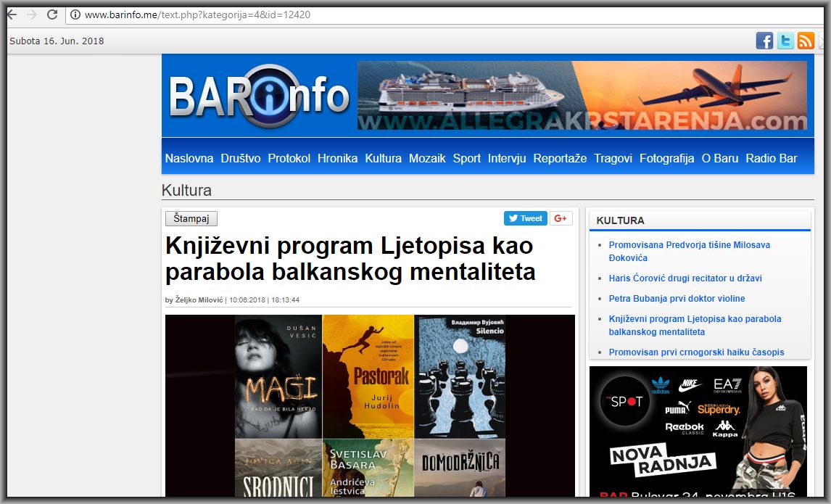Open link Haris Ćorović drugi recitator u državi

[685, 278]
